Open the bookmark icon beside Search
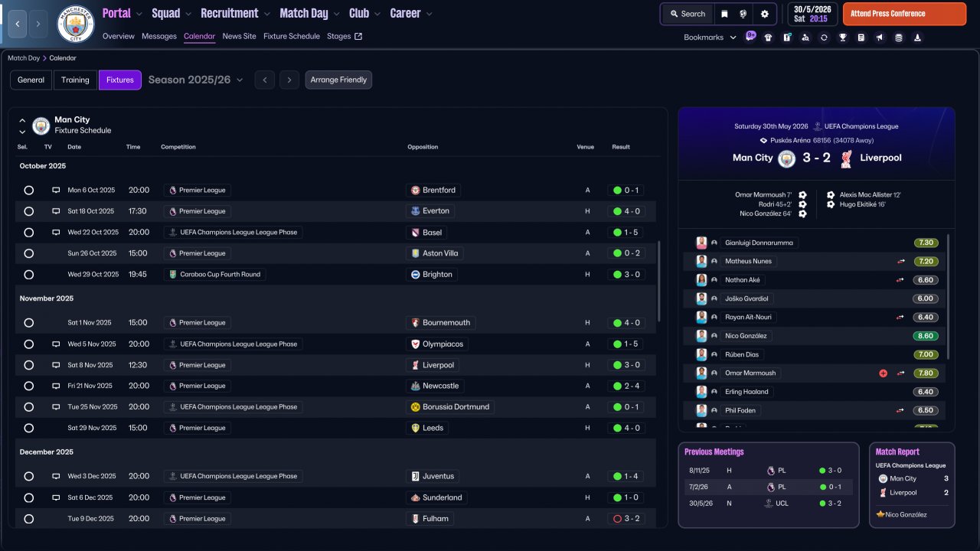The image size is (980, 551). tap(724, 14)
